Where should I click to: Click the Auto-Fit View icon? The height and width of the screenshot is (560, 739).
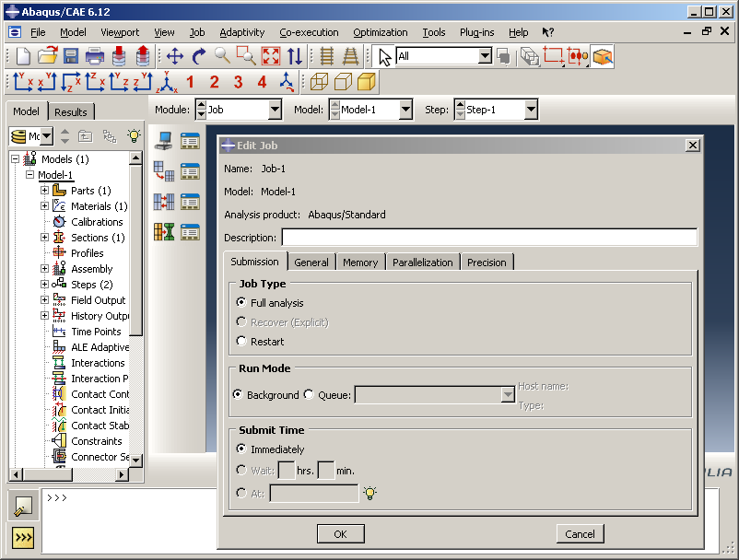click(271, 56)
